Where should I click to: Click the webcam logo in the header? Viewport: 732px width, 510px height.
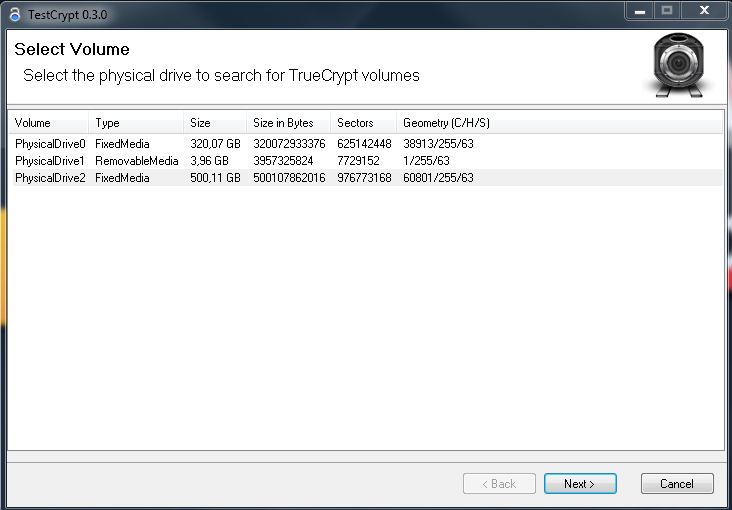click(x=678, y=64)
